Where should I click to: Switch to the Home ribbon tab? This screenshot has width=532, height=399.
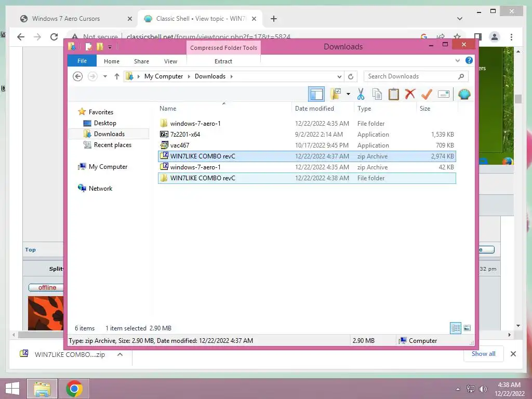coord(112,61)
